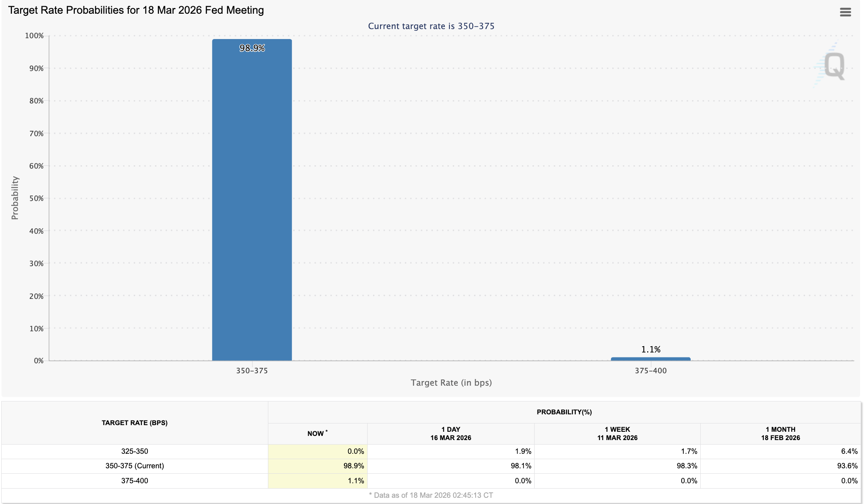Click the Current target rate subtitle
Viewport: 864px width, 504px height.
click(x=431, y=26)
